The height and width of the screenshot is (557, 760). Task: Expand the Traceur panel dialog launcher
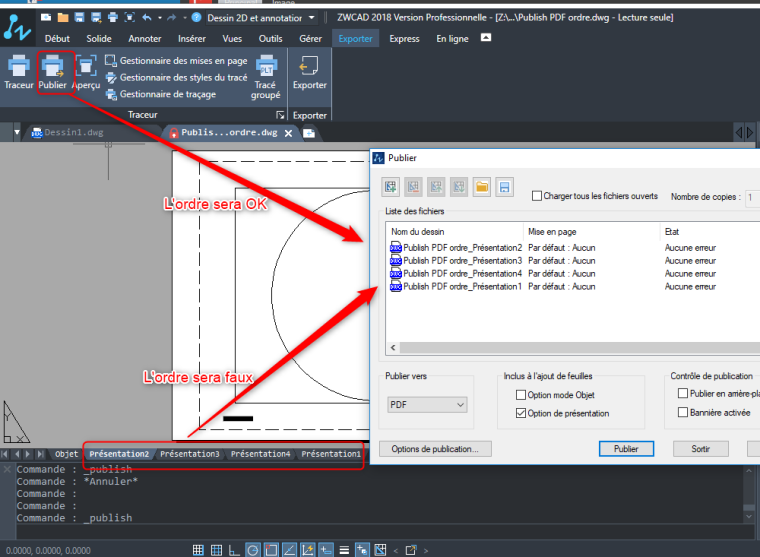click(x=280, y=115)
